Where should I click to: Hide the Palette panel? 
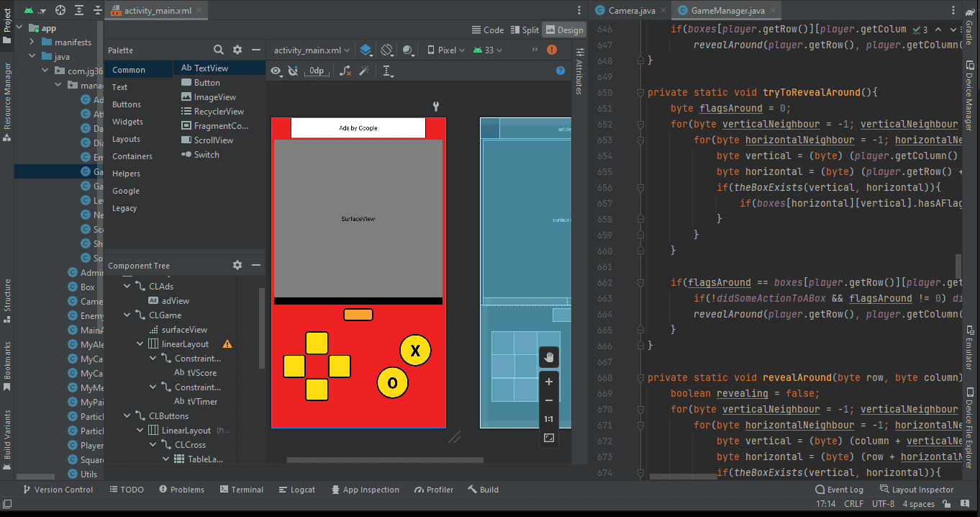[x=255, y=50]
